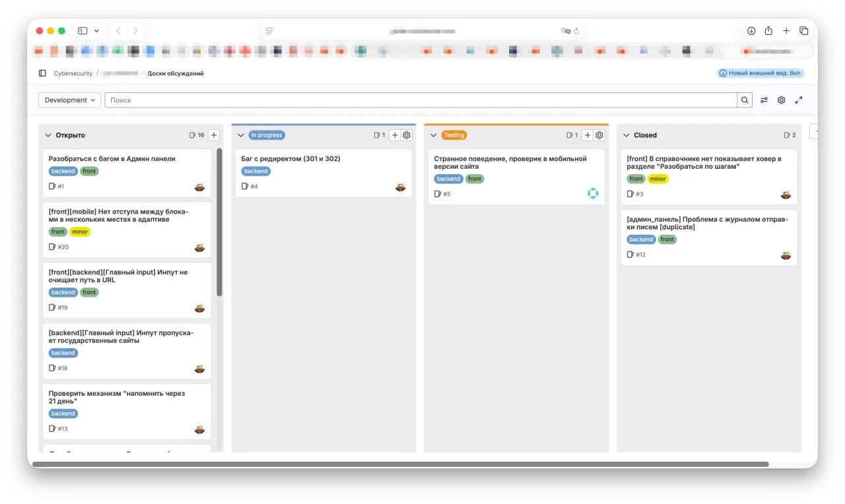This screenshot has height=504, width=845.
Task: Add new issue to Testing list
Action: click(588, 135)
